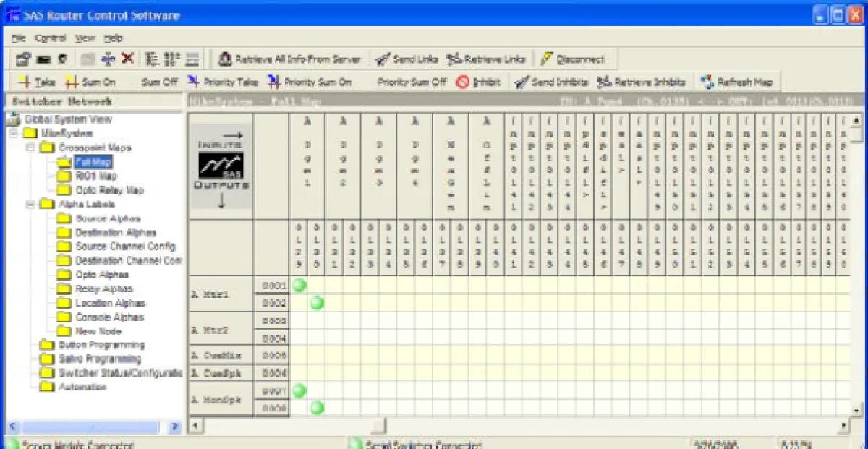Open the File menu

(x=18, y=38)
